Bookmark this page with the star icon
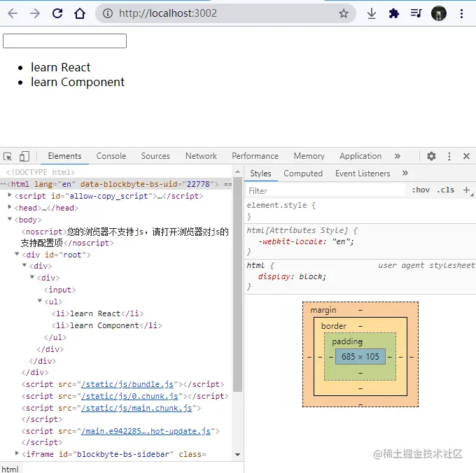This screenshot has width=476, height=473. 343,13
